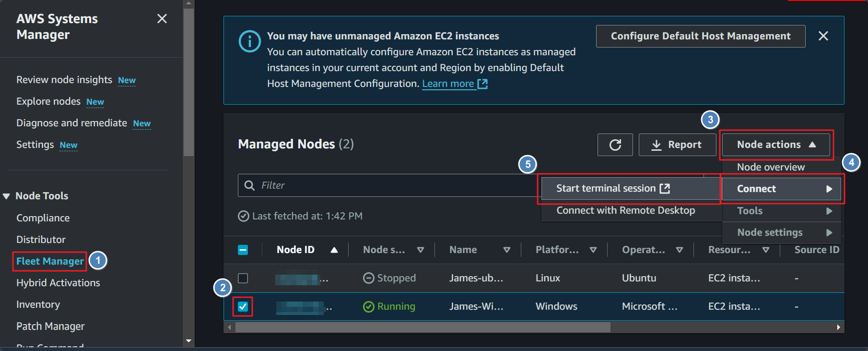Dismiss the unmanaged EC2 instances banner
This screenshot has height=351, width=868.
click(823, 36)
